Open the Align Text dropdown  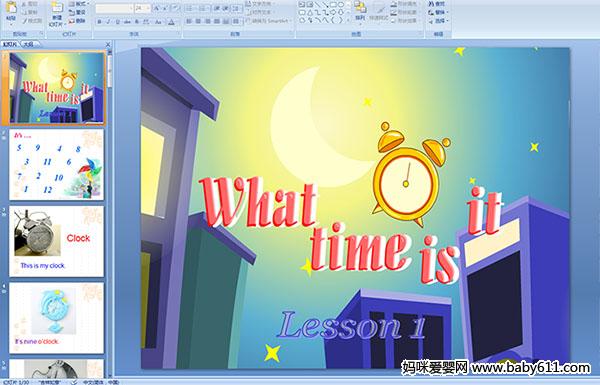coord(260,12)
